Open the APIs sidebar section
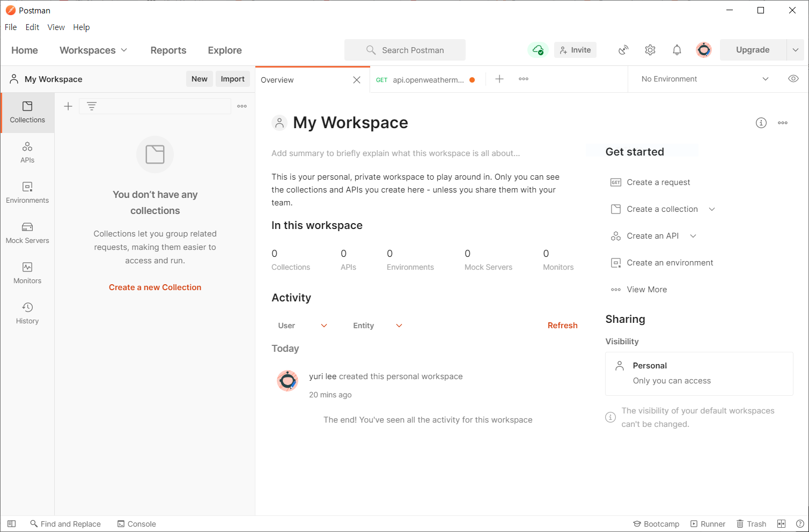Viewport: 809px width, 532px height. [x=27, y=152]
